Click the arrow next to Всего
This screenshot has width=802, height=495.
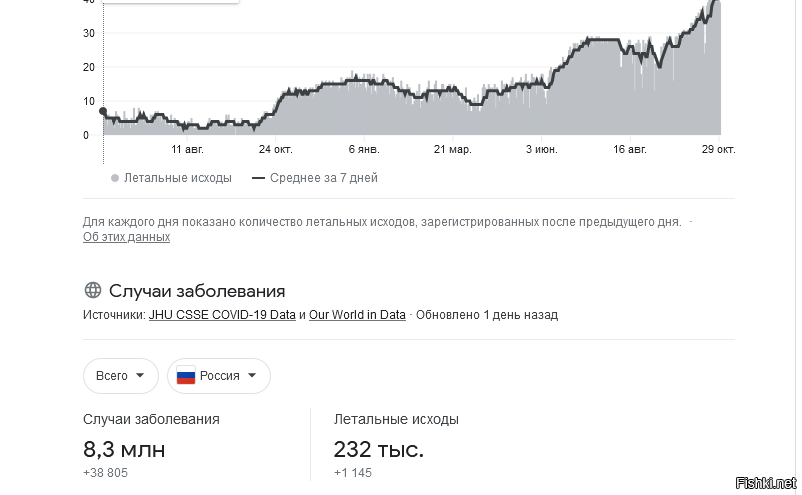140,375
